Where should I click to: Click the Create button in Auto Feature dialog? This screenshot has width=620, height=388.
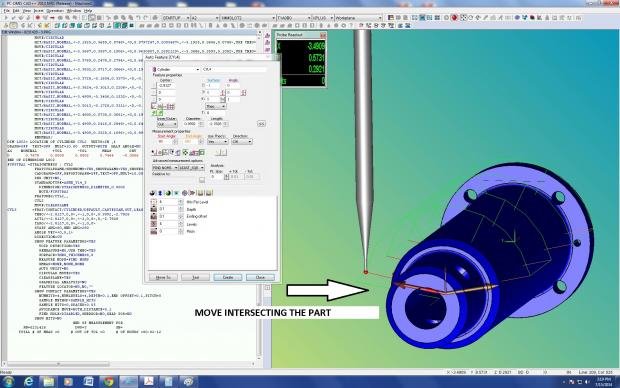pos(228,277)
